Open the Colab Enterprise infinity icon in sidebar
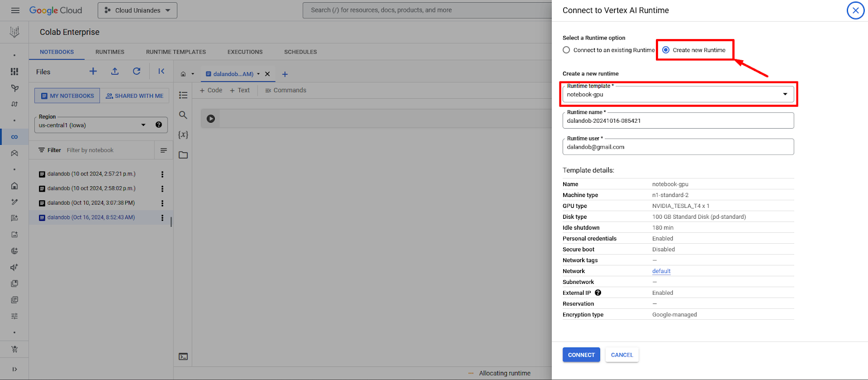Viewport: 868px width, 380px height. pos(15,137)
